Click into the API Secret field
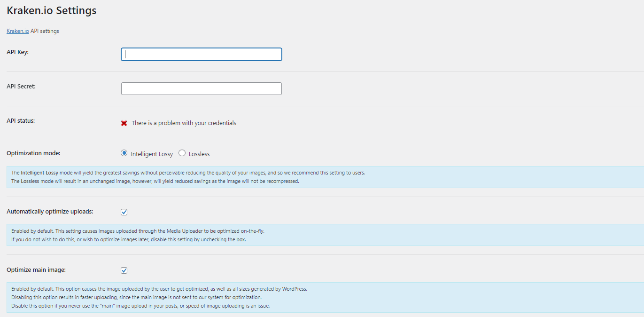Viewport: 644px width, 317px height. pos(202,88)
